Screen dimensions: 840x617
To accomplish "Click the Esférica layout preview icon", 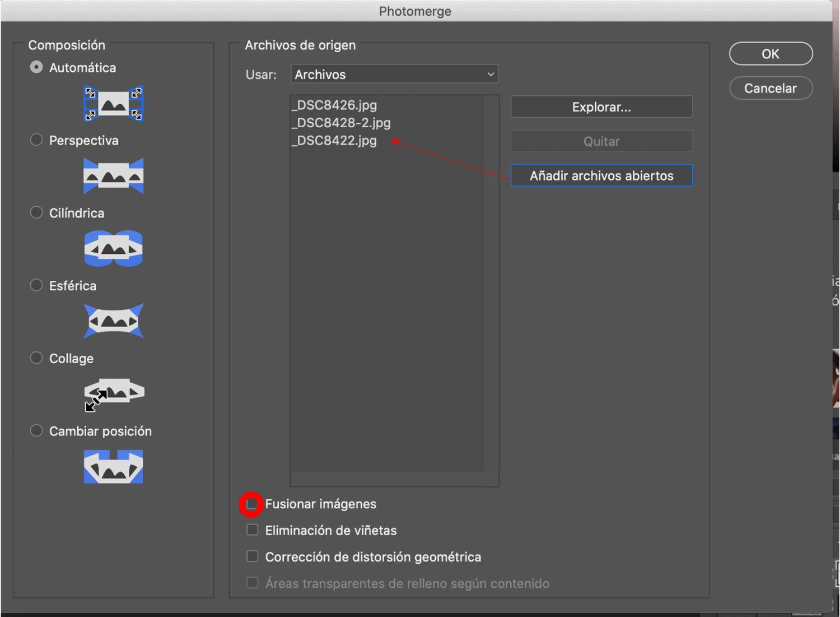I will 114,321.
